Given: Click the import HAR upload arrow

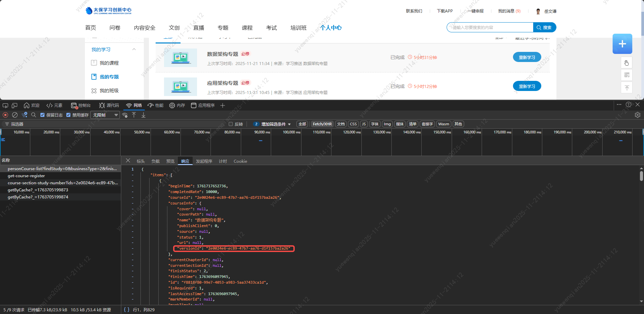Looking at the screenshot, I should tap(134, 115).
